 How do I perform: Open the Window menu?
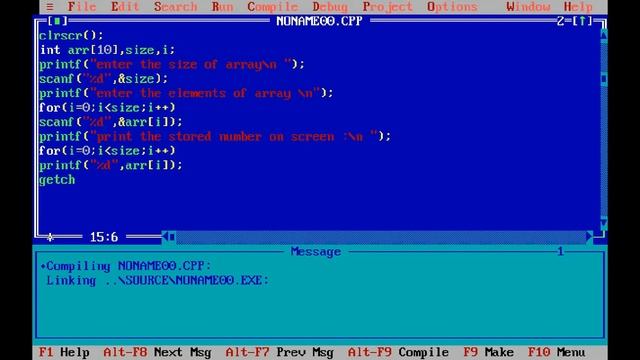click(x=528, y=7)
